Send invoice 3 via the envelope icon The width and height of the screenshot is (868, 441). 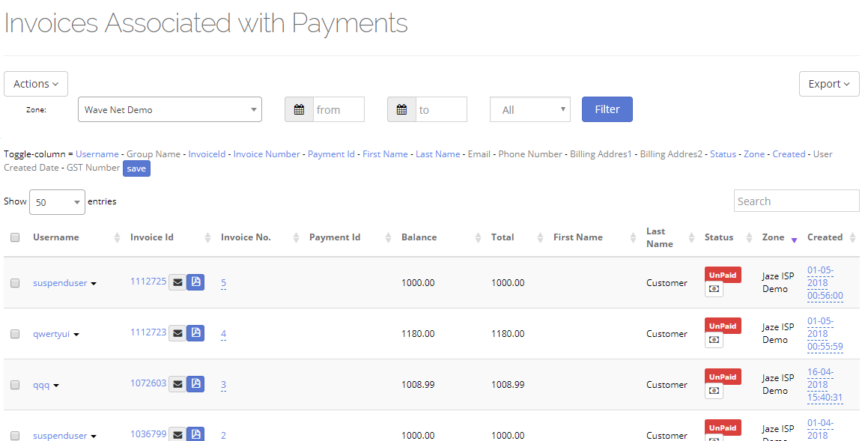point(177,383)
